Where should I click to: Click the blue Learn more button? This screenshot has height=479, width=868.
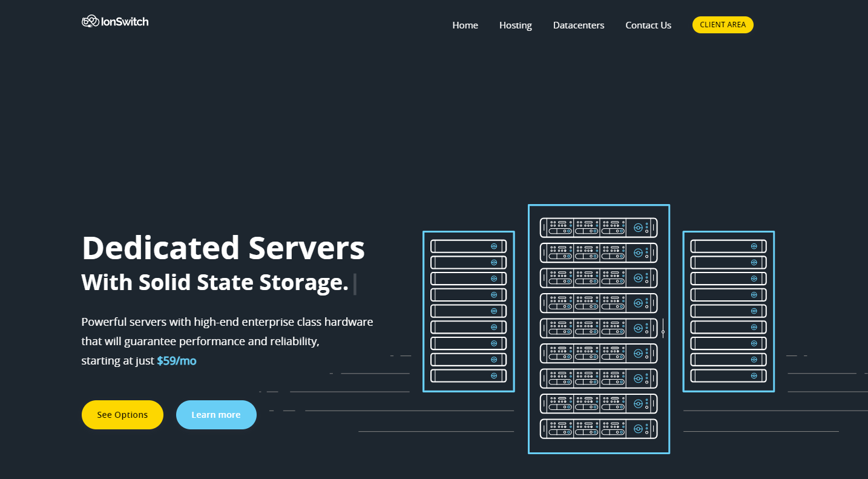point(216,415)
